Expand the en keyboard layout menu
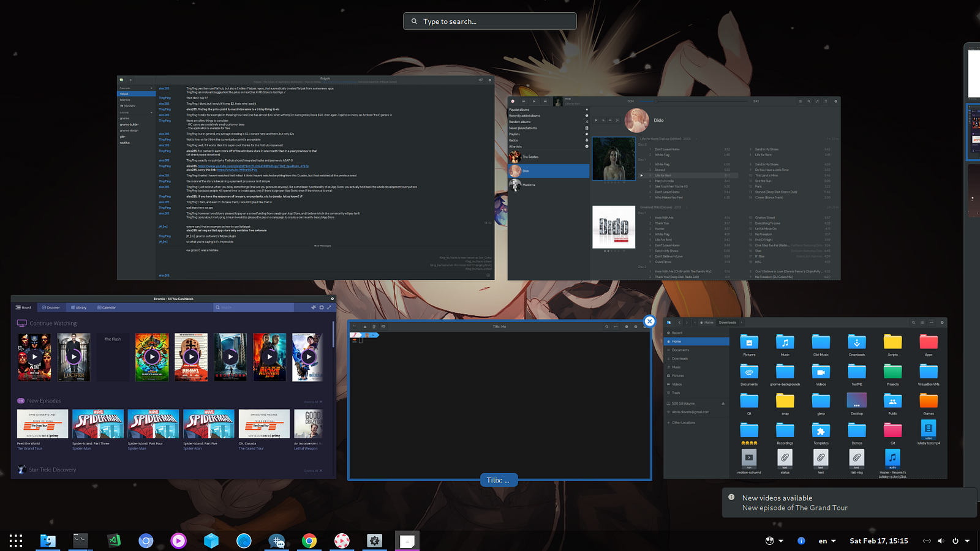Viewport: 980px width, 551px height. (x=827, y=541)
